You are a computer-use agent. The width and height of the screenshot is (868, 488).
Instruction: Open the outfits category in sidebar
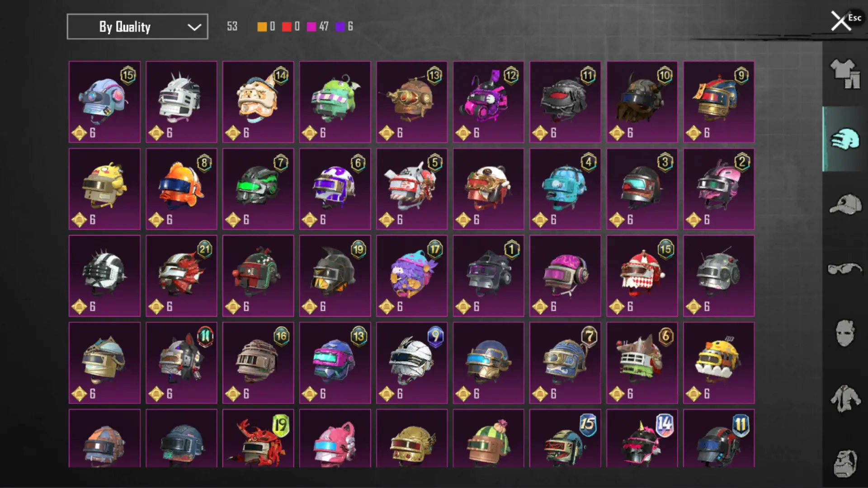point(844,74)
